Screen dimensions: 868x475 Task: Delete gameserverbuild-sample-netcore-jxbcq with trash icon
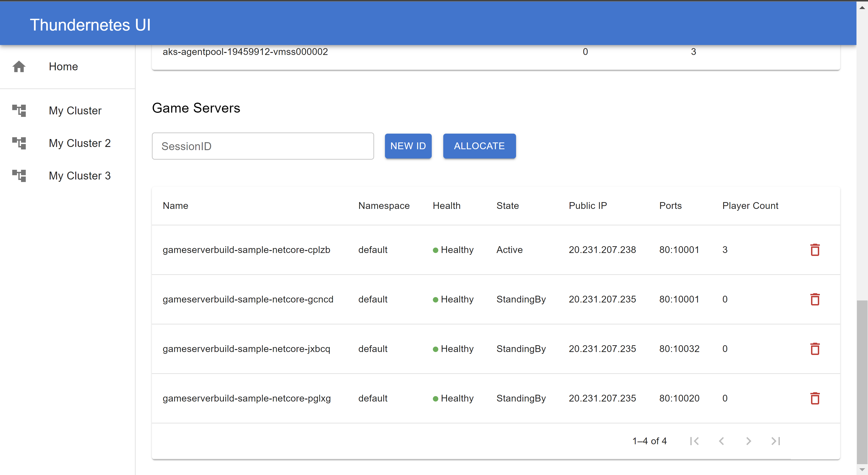pos(814,349)
